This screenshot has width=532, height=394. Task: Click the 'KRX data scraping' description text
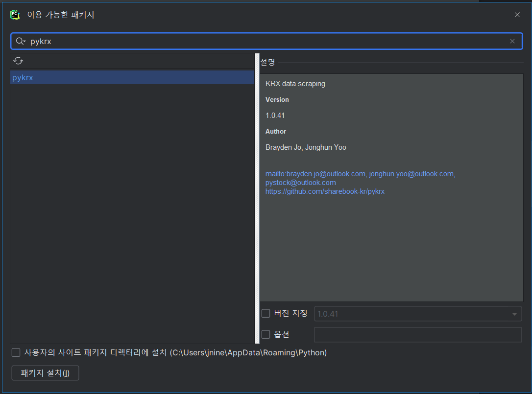pos(295,84)
